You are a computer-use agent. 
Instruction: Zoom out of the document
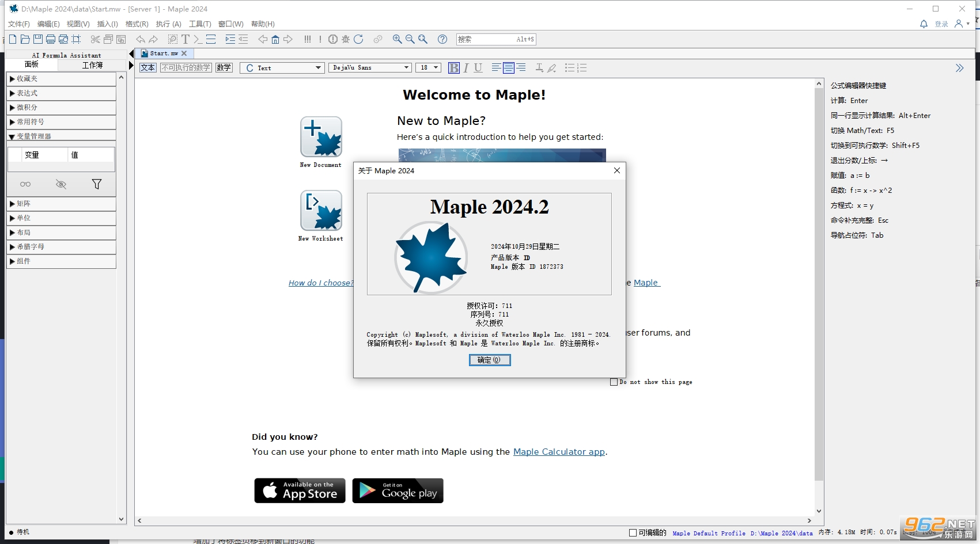(410, 39)
